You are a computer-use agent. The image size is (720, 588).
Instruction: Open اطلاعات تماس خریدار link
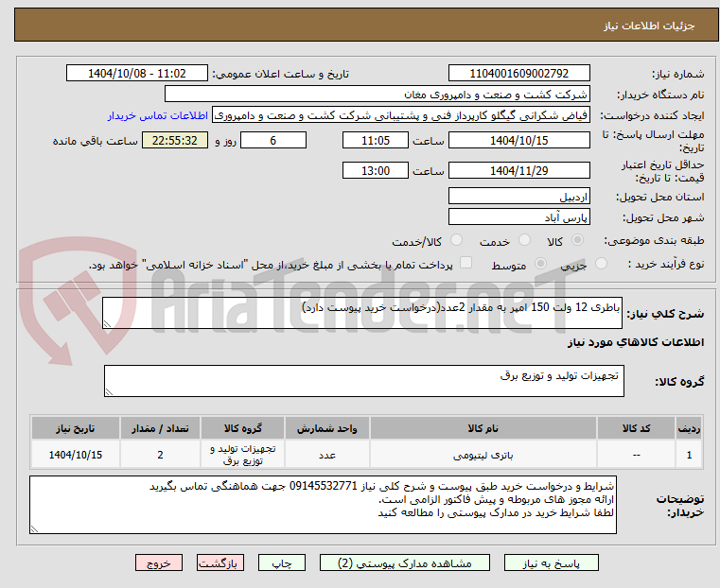click(x=158, y=115)
